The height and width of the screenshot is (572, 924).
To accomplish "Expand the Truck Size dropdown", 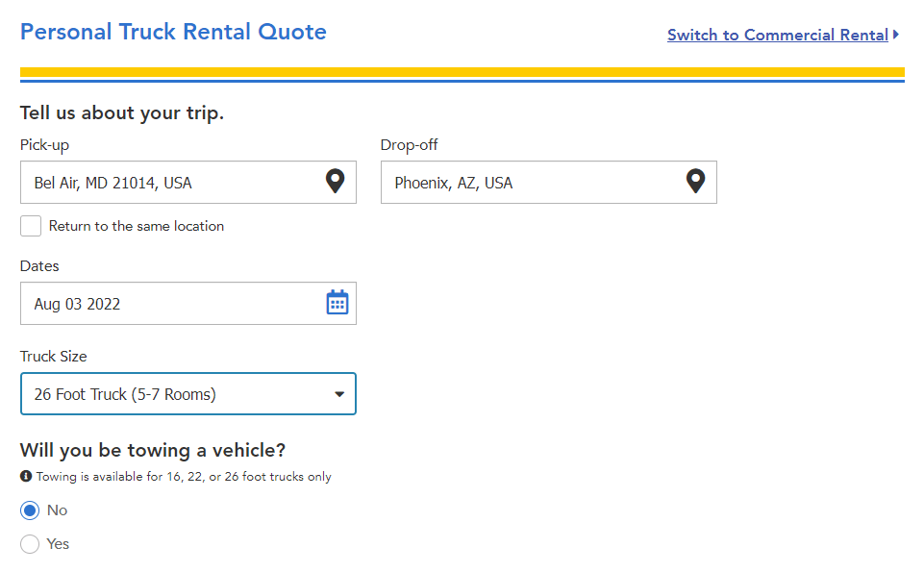I will pyautogui.click(x=187, y=394).
